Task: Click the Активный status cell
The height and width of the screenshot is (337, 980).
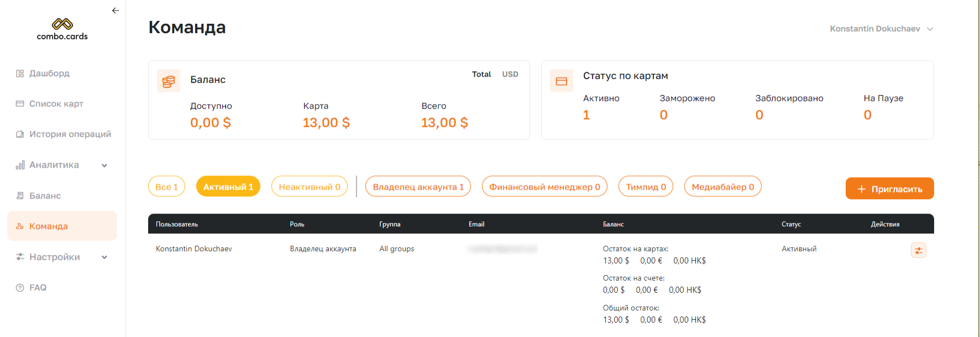Action: click(x=799, y=249)
